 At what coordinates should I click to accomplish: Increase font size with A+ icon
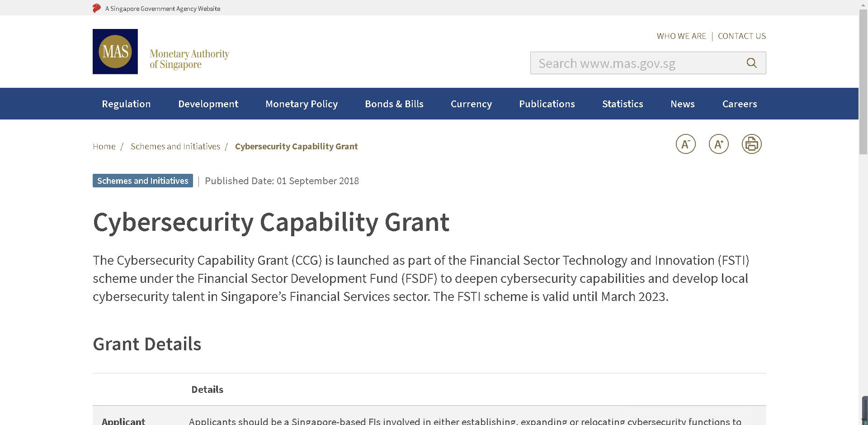718,144
